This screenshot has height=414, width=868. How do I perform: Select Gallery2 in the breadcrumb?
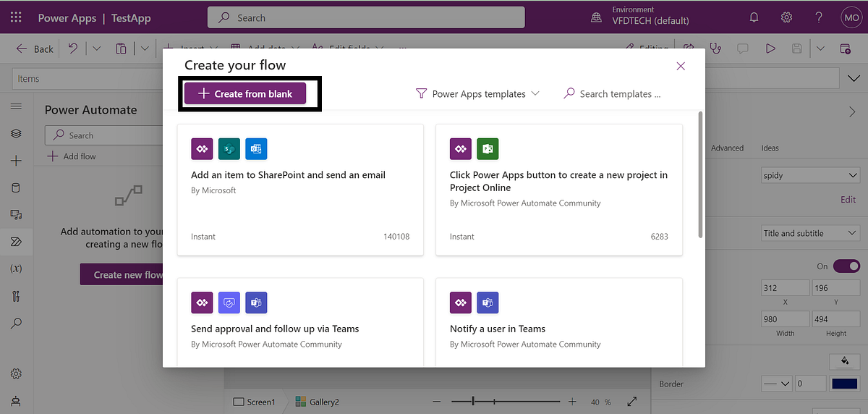coord(318,402)
